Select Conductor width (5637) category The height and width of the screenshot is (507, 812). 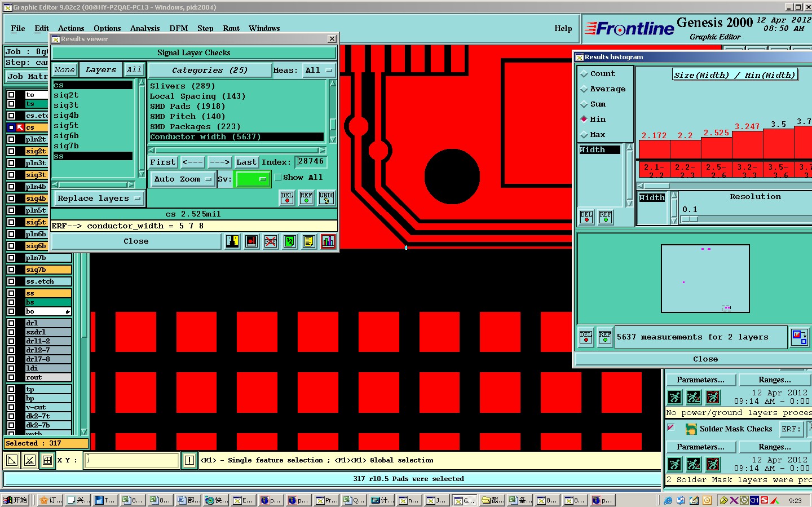(237, 137)
